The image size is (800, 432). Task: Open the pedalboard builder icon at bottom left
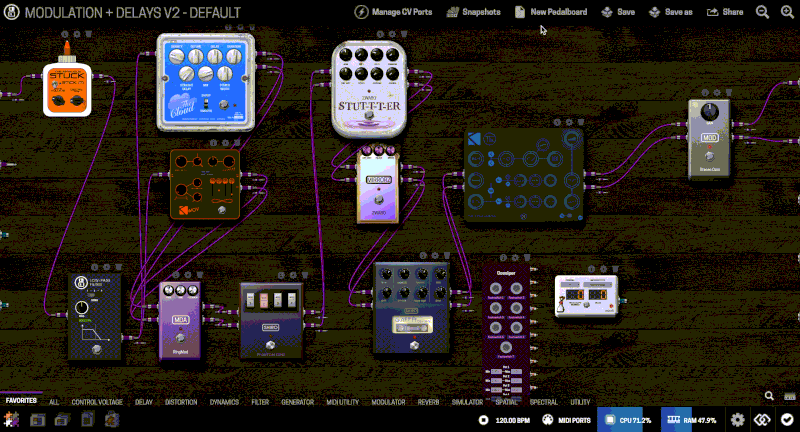tap(11, 420)
